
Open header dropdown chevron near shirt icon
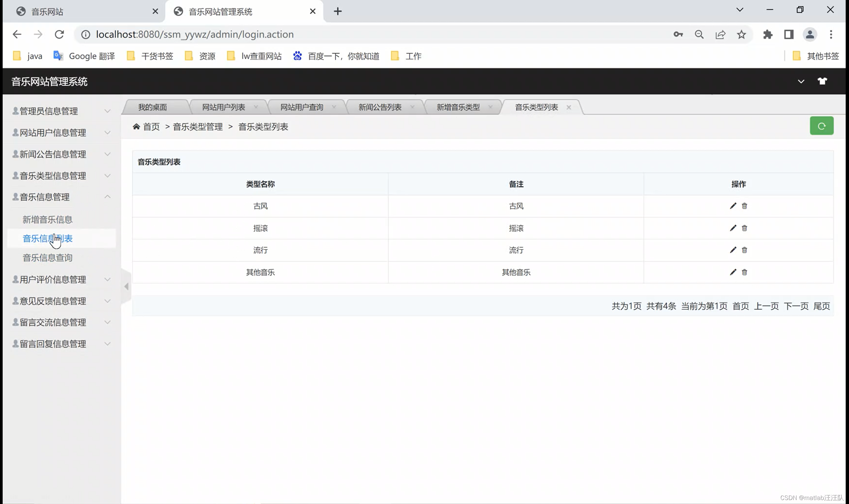point(801,82)
